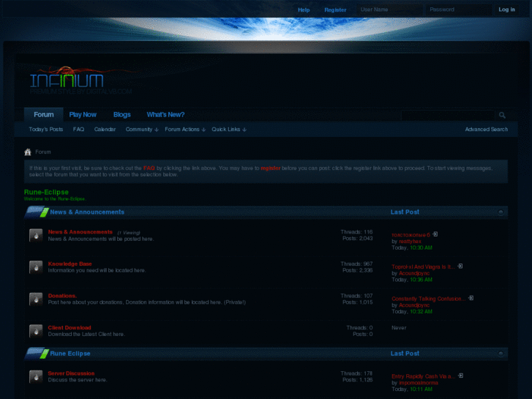Click the User Name field
Screen dimensions: 532x399
[390, 10]
